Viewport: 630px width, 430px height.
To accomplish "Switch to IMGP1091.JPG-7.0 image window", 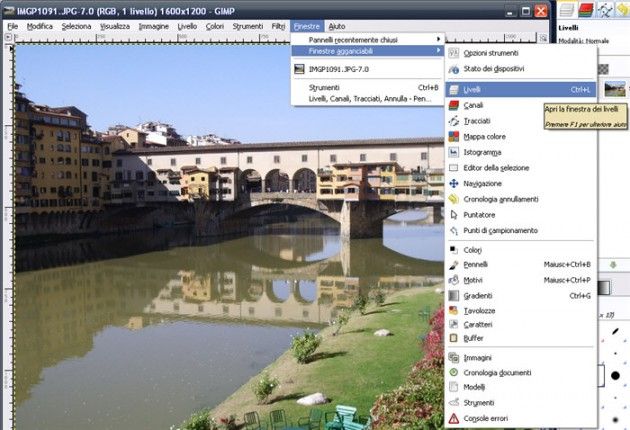I will click(368, 69).
